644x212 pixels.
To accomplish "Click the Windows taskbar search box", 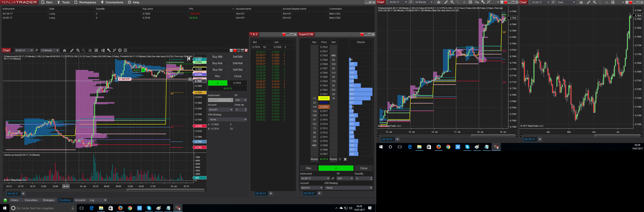I will (43, 208).
